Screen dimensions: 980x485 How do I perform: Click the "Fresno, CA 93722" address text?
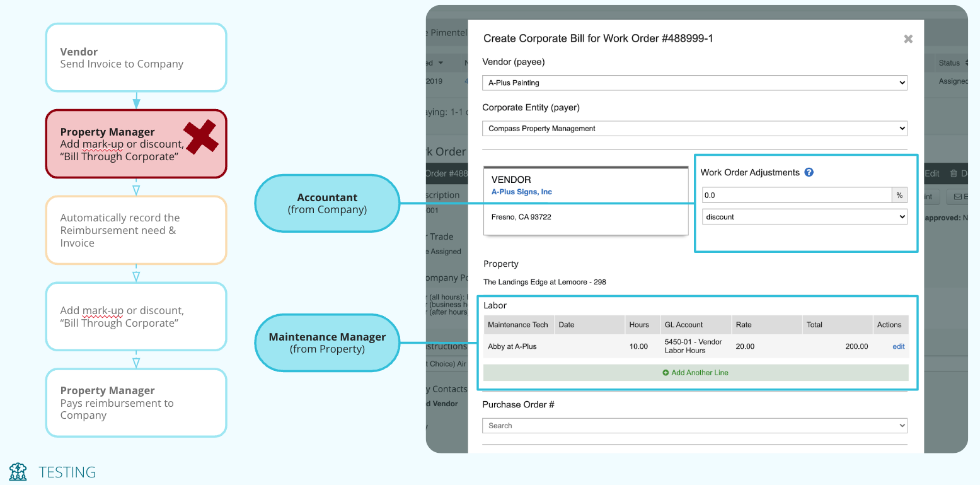pyautogui.click(x=521, y=217)
